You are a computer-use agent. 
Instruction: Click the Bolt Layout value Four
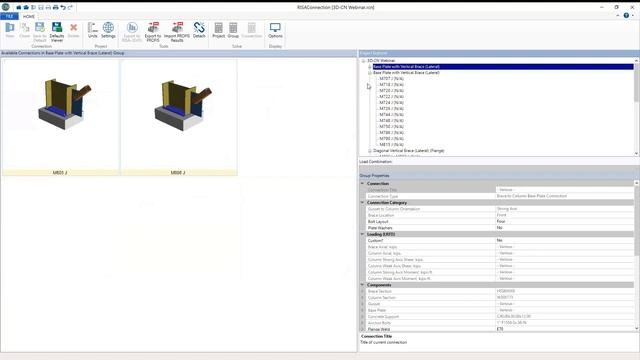564,222
